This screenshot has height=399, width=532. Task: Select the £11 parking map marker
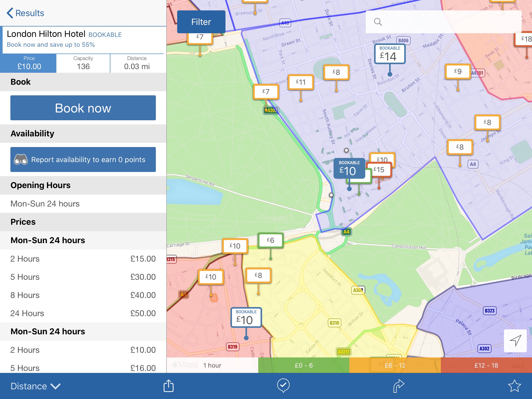click(x=301, y=82)
